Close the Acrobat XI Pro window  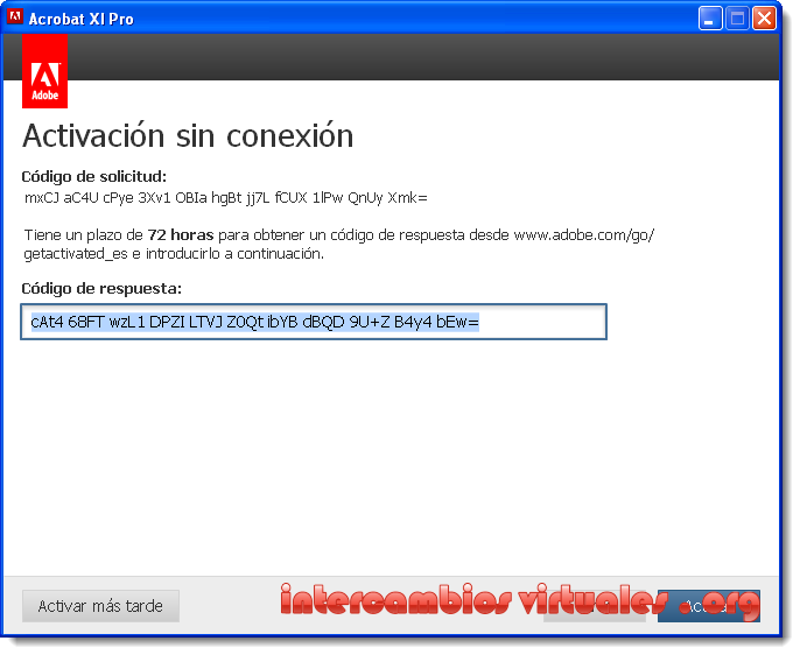pyautogui.click(x=764, y=19)
